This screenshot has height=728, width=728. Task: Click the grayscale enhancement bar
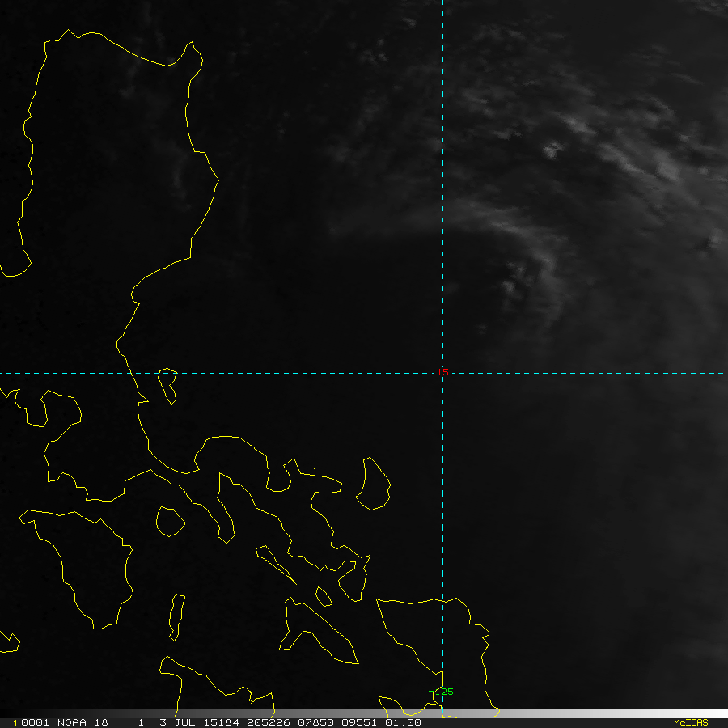364,713
